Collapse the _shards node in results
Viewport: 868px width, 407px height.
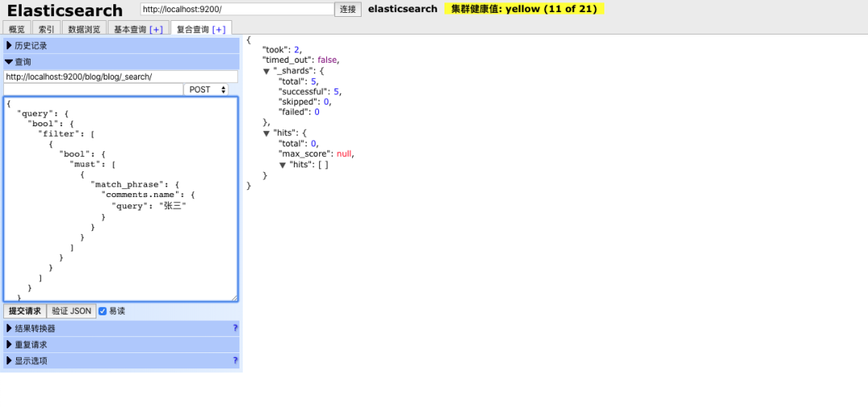266,71
